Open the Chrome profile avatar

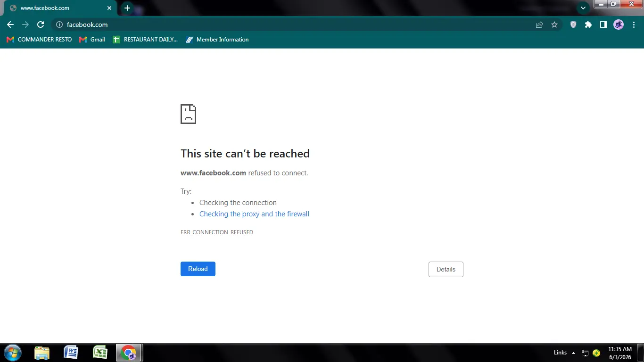(619, 25)
